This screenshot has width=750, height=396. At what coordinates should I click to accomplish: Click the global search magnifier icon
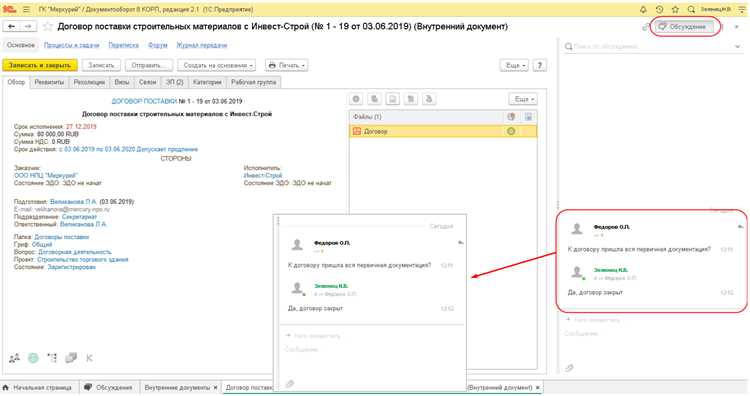(x=691, y=9)
